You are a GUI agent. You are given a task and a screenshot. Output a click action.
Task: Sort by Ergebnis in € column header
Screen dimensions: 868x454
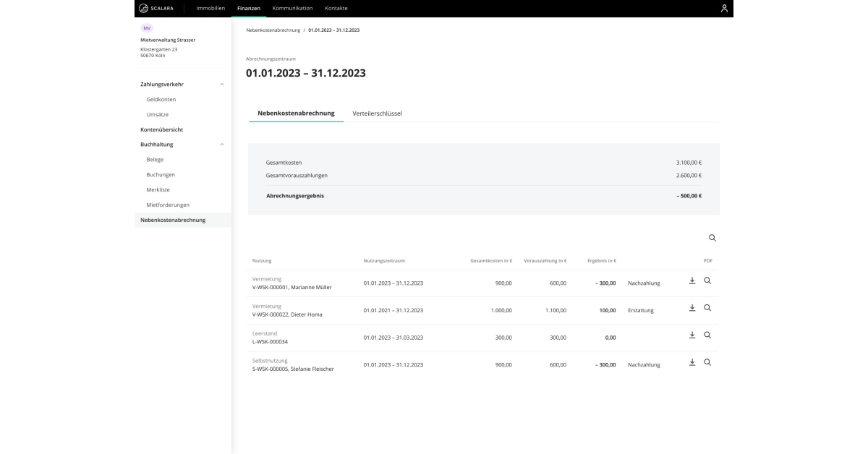click(x=602, y=260)
